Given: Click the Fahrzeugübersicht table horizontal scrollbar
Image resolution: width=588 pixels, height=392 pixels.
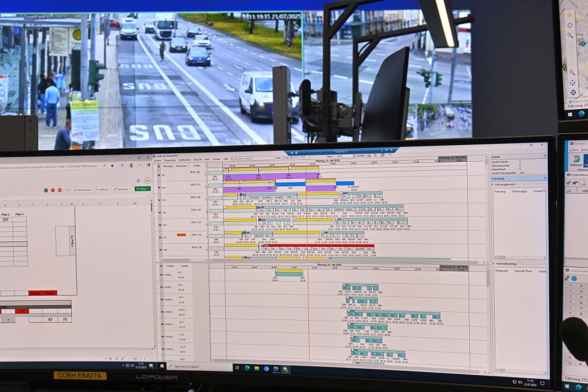Looking at the screenshot, I should pos(520,258).
